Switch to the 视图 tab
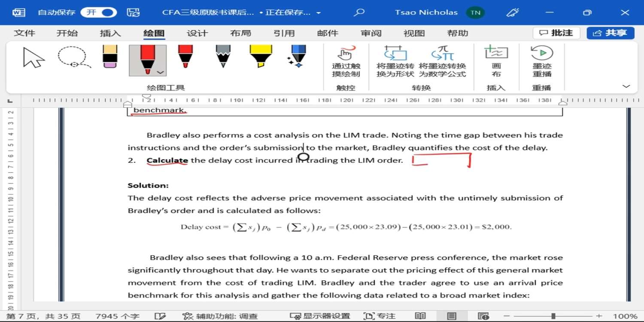The width and height of the screenshot is (644, 322). coord(414,33)
